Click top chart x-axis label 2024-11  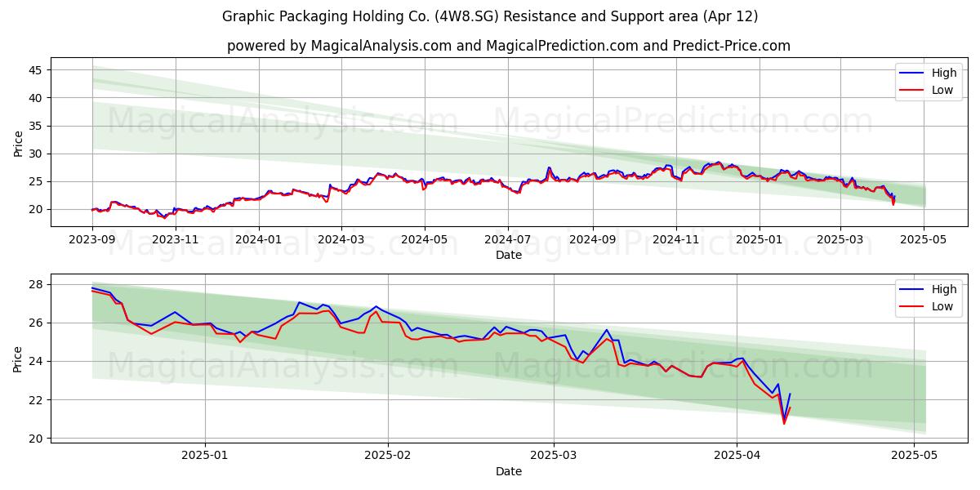[x=675, y=239]
